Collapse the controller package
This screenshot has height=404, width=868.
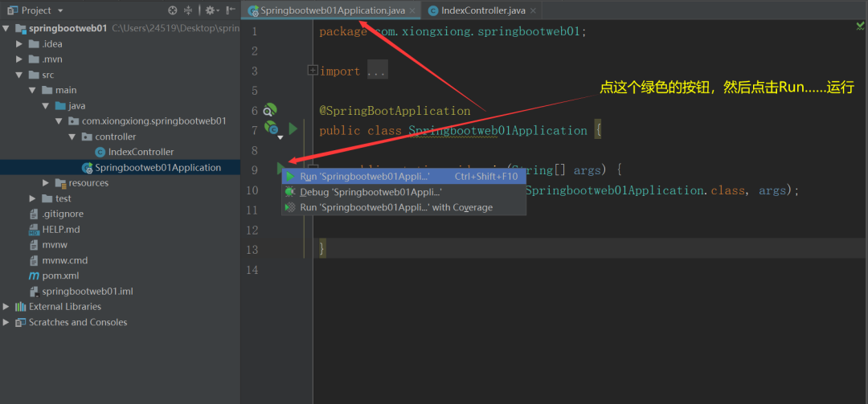click(72, 137)
